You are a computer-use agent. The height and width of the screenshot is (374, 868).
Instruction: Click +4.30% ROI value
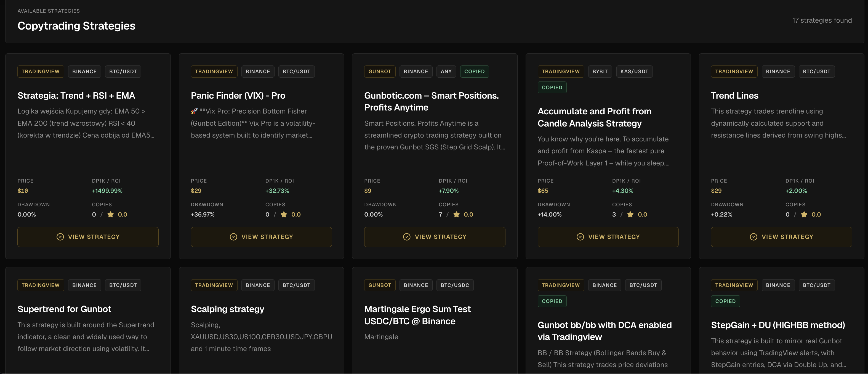coord(622,191)
